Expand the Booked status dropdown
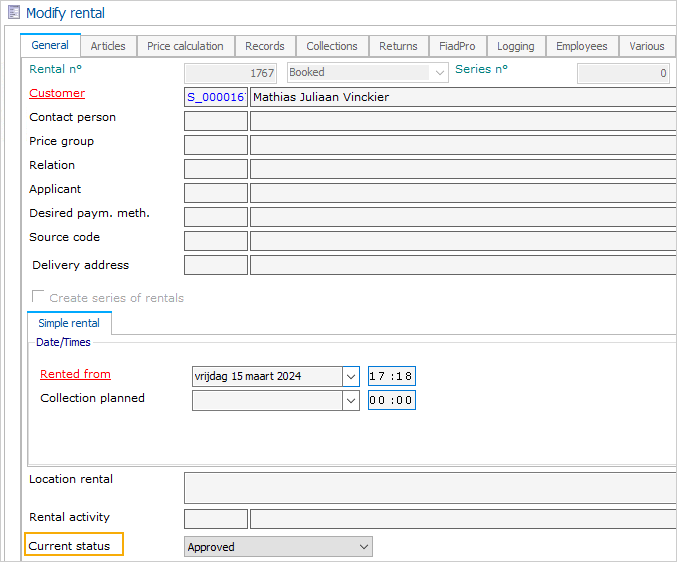The height and width of the screenshot is (562, 677). coord(438,72)
